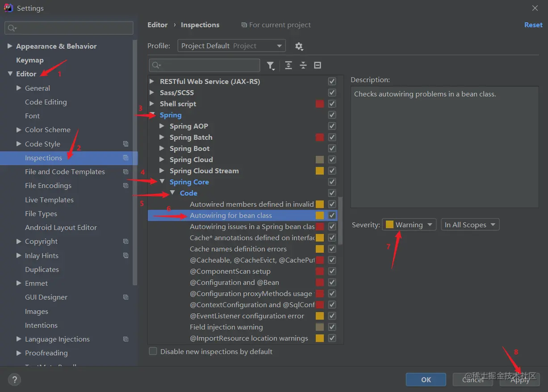Click the inspection search magnifier icon
Screen dimensions: 548x392
tap(156, 66)
